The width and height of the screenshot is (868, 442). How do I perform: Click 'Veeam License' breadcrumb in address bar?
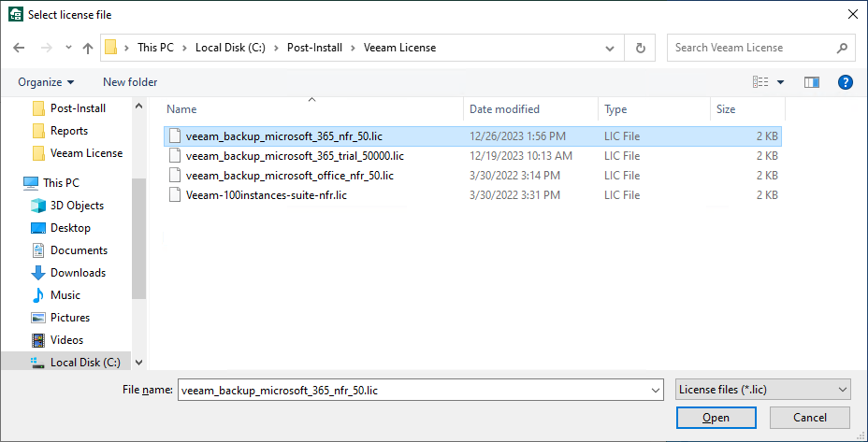click(x=399, y=48)
